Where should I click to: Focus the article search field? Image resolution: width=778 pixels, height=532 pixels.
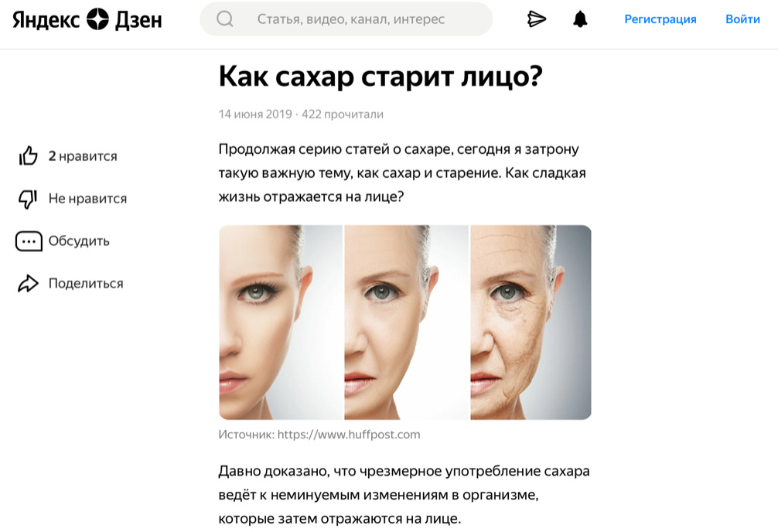click(x=346, y=19)
